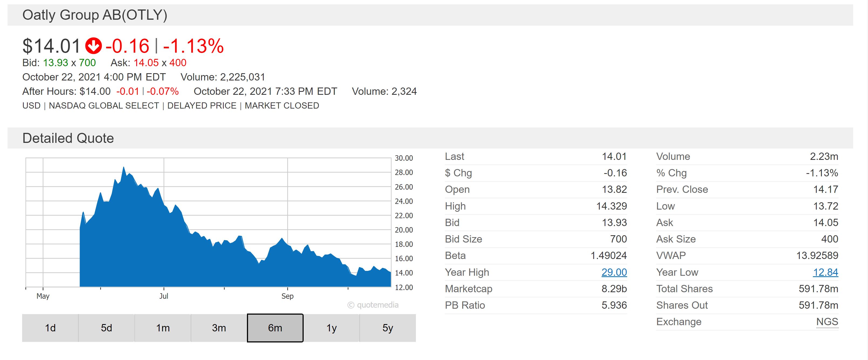Open the Year High 29.00 link
Viewport: 868px width, 360px height.
614,272
